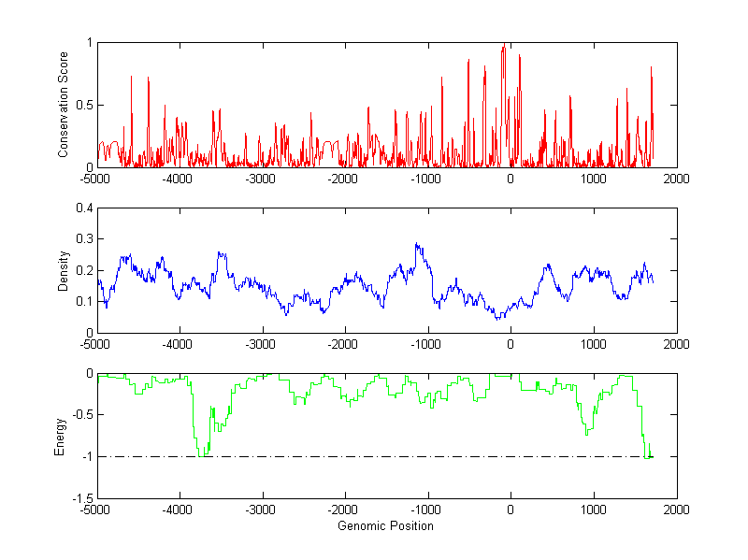748x560 pixels.
Task: Click the blue density peak near -3500
Action: 221,252
